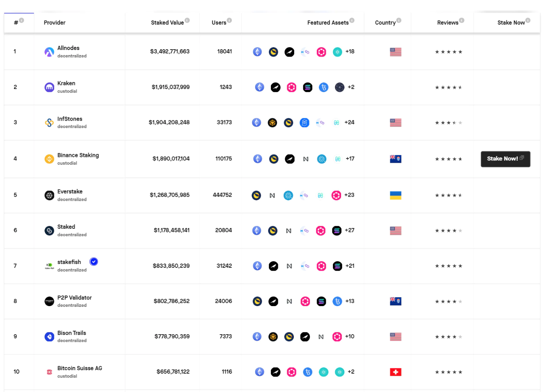
Task: Click the Kraken provider logo
Action: [x=49, y=87]
